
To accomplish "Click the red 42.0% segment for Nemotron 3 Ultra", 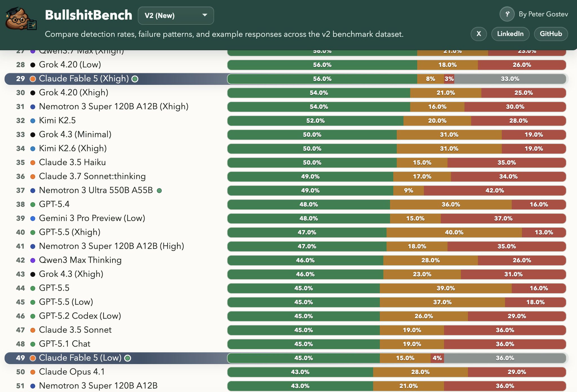I will click(495, 191).
